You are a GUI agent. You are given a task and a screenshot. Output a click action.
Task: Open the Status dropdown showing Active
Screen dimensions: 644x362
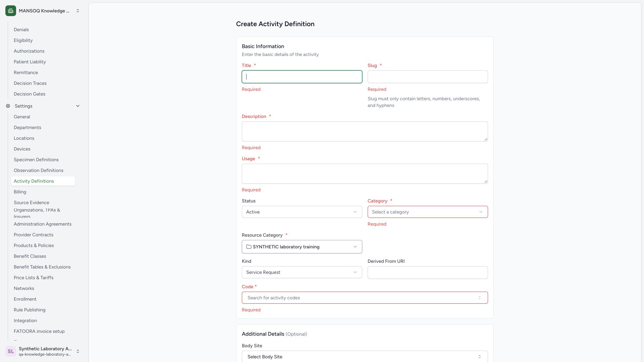click(x=302, y=212)
